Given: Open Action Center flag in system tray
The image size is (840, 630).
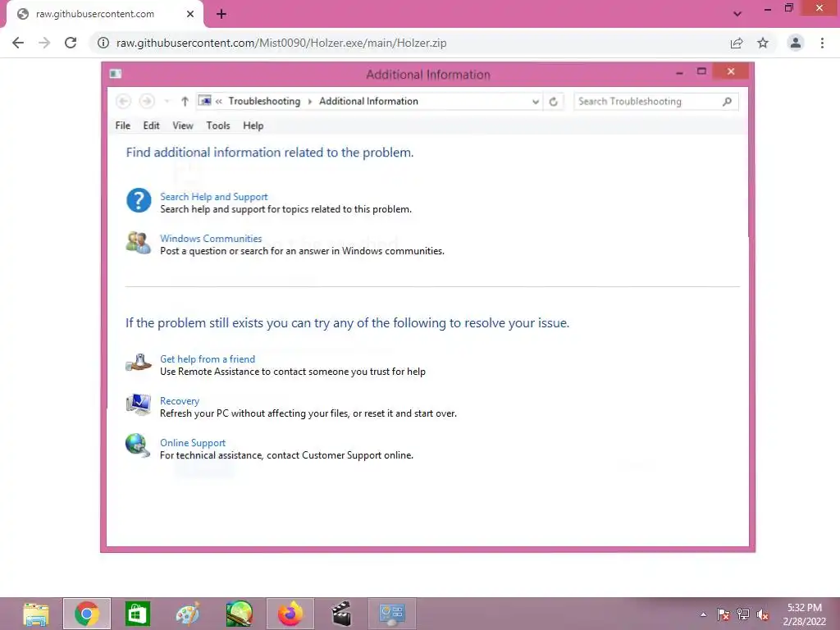Looking at the screenshot, I should pos(724,614).
